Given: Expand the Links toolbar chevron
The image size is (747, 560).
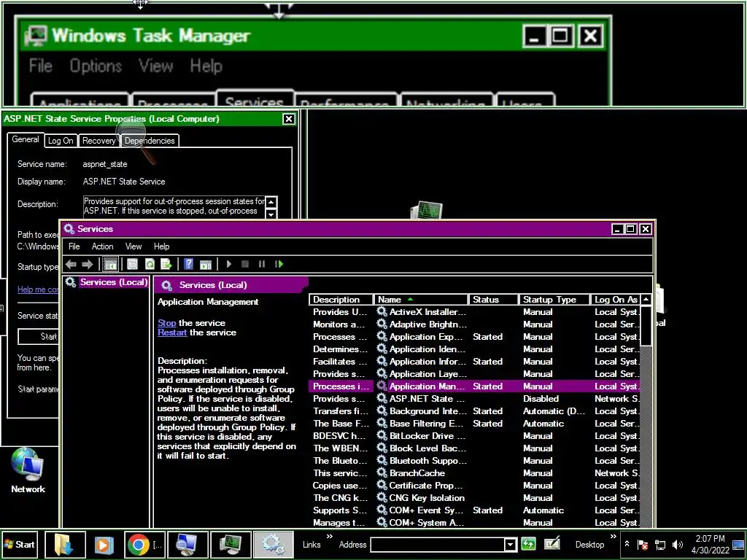Looking at the screenshot, I should [329, 537].
